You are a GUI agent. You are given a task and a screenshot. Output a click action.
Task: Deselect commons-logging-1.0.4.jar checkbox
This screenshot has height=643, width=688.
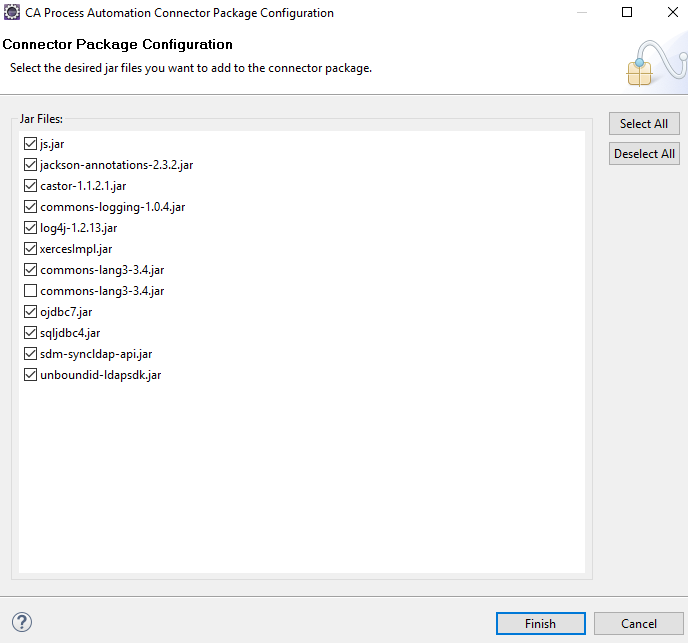[x=30, y=207]
